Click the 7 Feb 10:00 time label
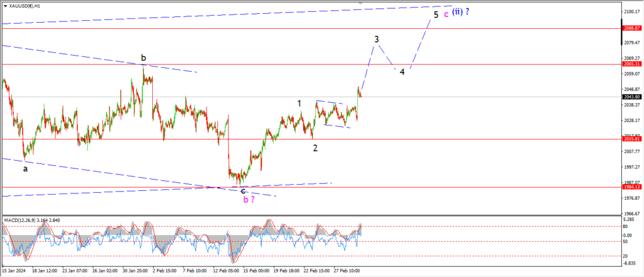 195,271
